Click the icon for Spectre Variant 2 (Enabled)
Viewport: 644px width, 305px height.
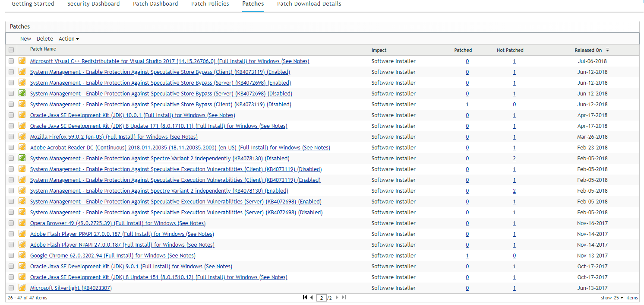click(22, 191)
